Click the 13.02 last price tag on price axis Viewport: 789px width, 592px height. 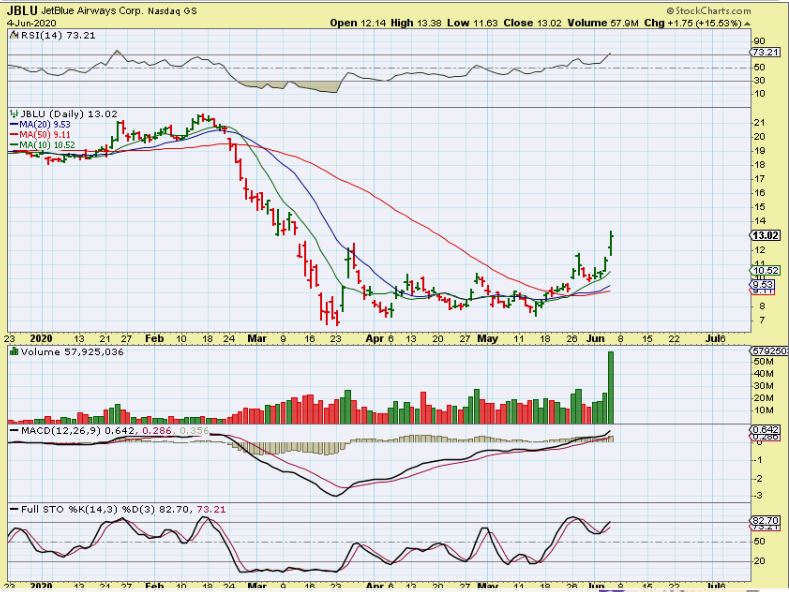(x=766, y=236)
